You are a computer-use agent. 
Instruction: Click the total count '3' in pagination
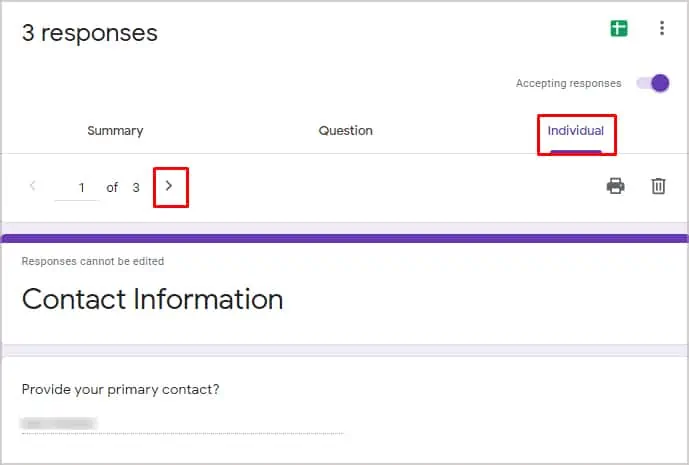click(136, 188)
